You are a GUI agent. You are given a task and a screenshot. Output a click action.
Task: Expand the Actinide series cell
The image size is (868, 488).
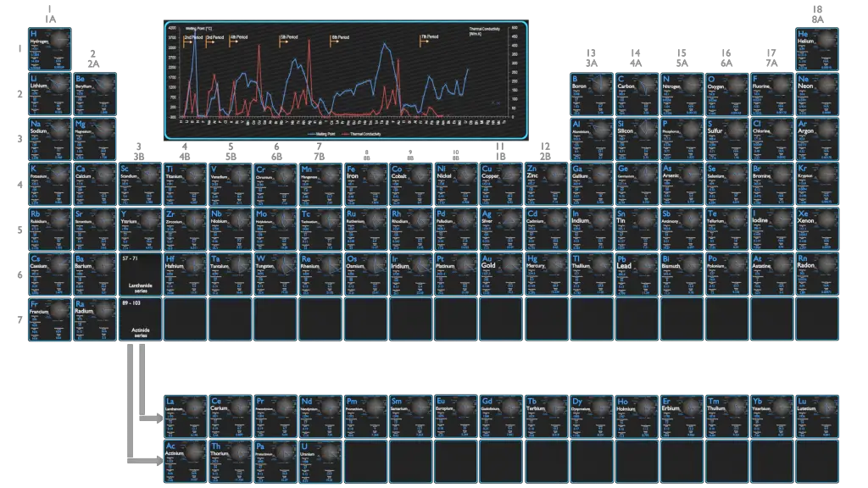139,319
